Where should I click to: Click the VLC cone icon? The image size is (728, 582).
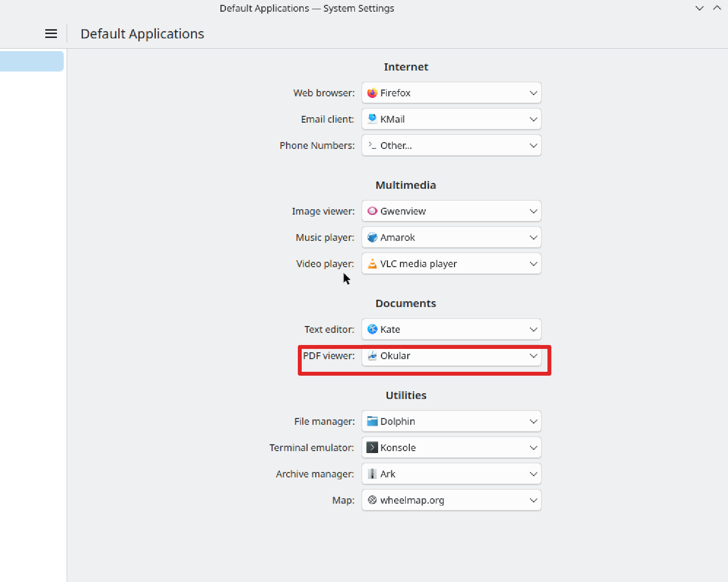pos(372,264)
